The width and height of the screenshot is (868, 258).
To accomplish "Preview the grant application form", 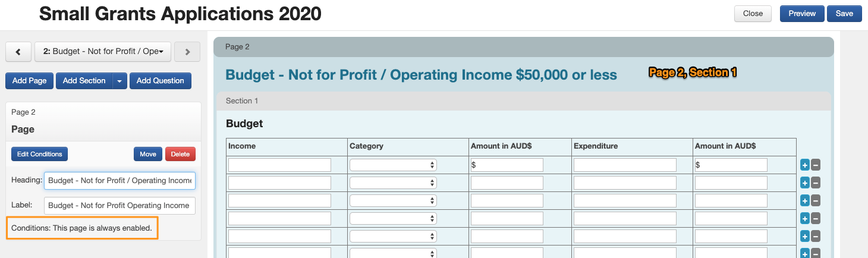I will click(802, 14).
